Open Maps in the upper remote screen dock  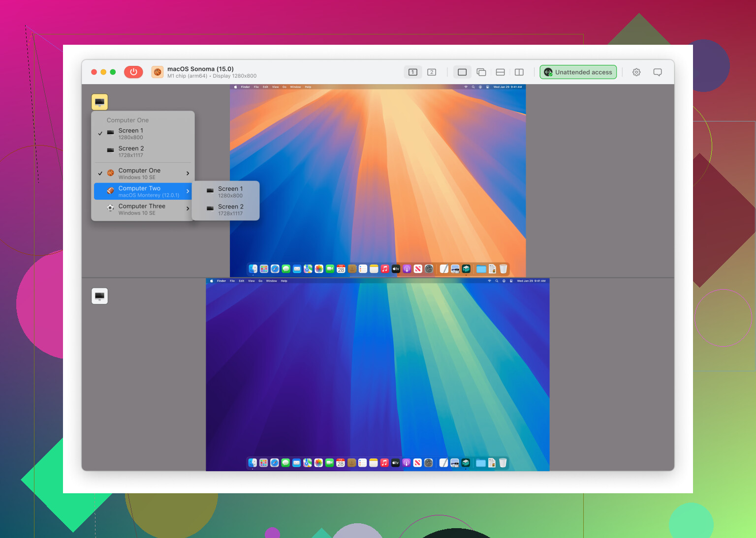click(308, 269)
